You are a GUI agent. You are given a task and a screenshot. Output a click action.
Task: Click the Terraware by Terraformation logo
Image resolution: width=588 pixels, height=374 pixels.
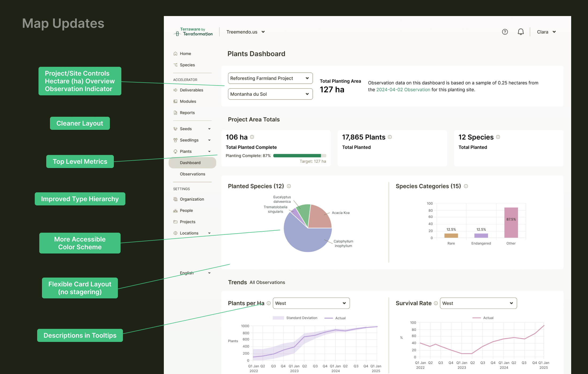click(x=193, y=32)
